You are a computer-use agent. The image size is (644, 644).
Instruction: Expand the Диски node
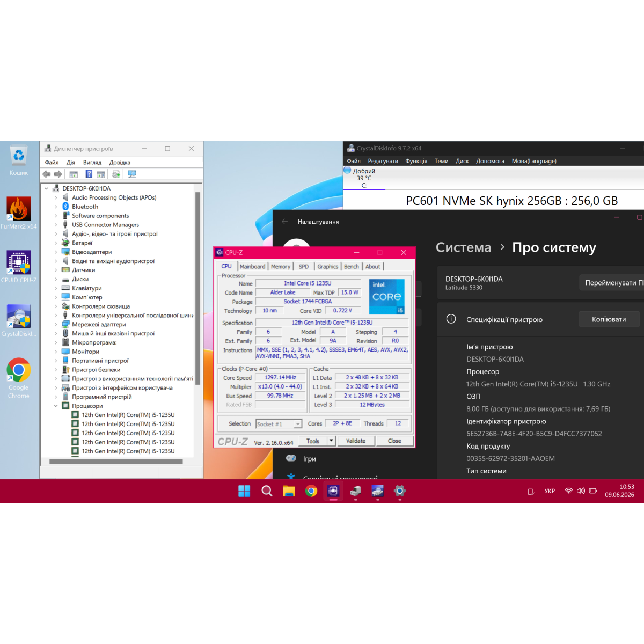click(x=56, y=279)
